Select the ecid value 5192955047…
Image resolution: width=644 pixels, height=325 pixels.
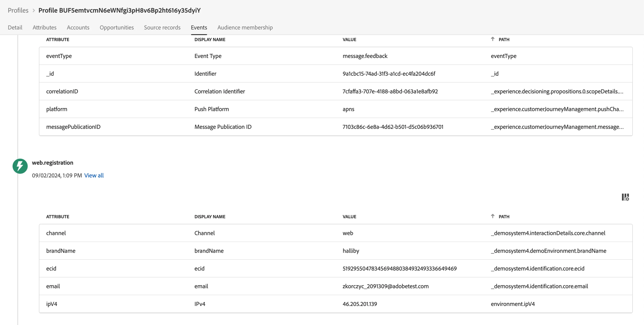click(x=399, y=269)
